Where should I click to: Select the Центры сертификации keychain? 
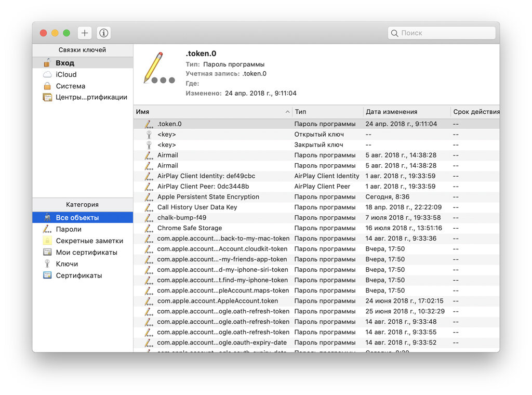pyautogui.click(x=83, y=97)
